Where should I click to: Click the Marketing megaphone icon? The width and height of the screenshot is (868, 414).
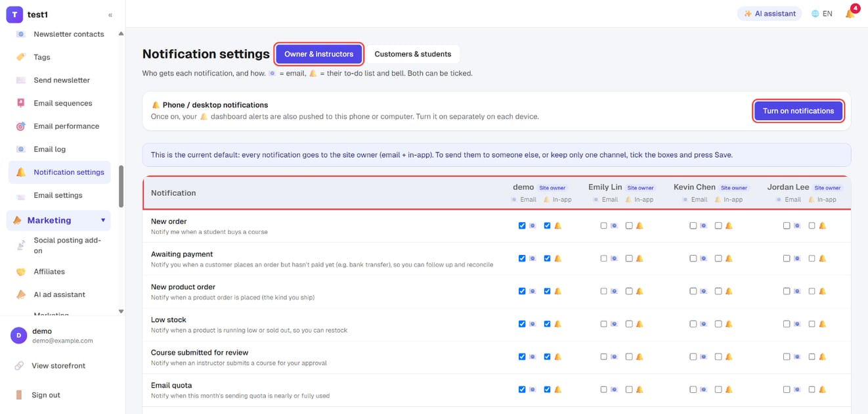(17, 221)
